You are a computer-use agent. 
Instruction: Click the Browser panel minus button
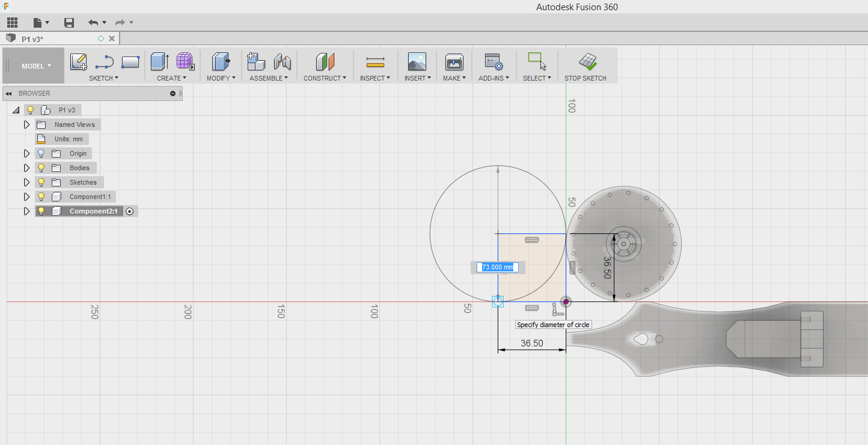click(x=173, y=93)
